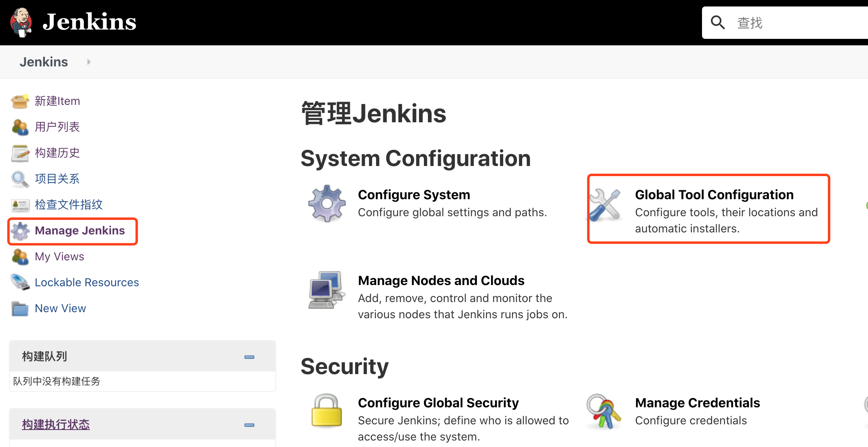Click the Configure System gear icon
The height and width of the screenshot is (447, 868).
click(x=326, y=203)
